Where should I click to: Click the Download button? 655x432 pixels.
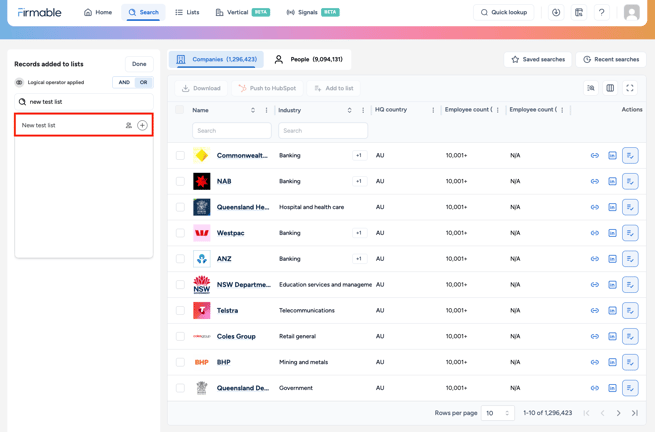point(201,88)
